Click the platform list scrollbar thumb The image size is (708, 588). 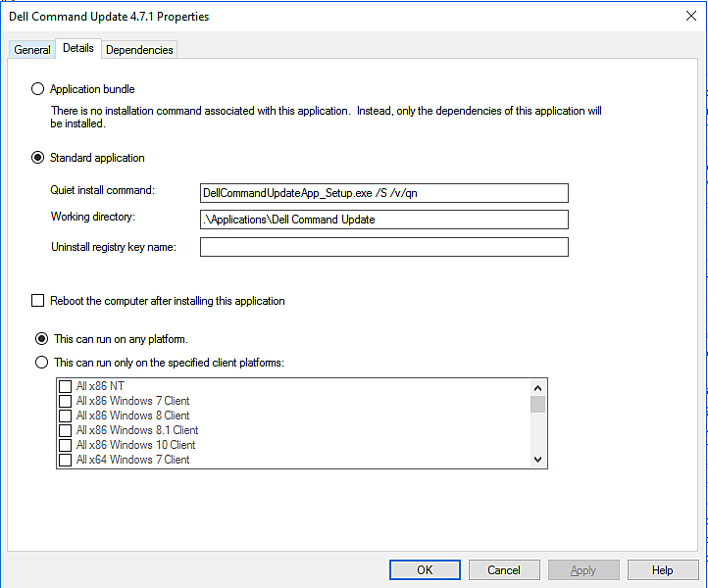pyautogui.click(x=537, y=405)
